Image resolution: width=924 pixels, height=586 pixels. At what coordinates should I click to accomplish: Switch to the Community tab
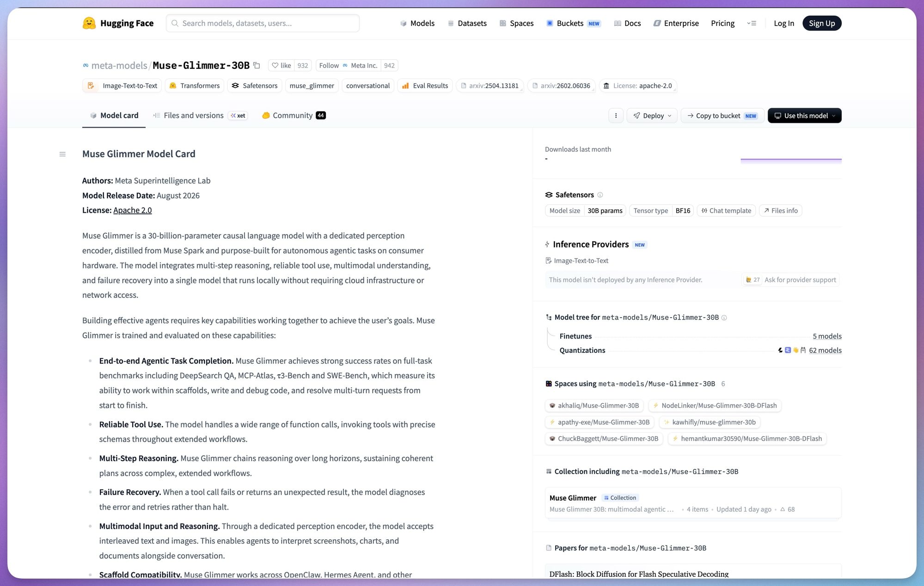294,116
